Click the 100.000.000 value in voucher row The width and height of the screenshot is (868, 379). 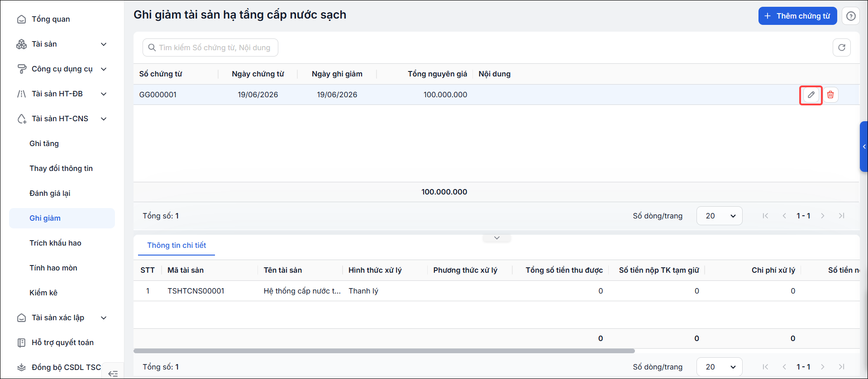tap(445, 95)
